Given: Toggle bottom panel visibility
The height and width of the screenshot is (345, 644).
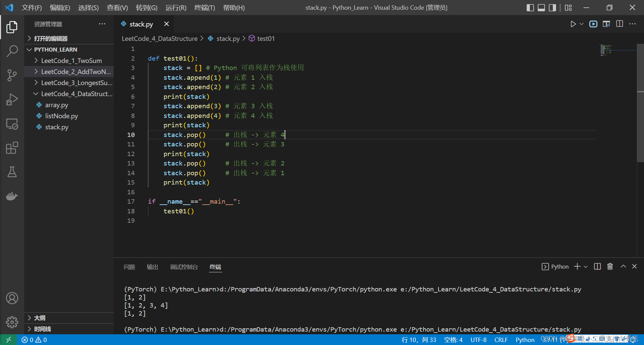Looking at the screenshot, I should pos(541,8).
